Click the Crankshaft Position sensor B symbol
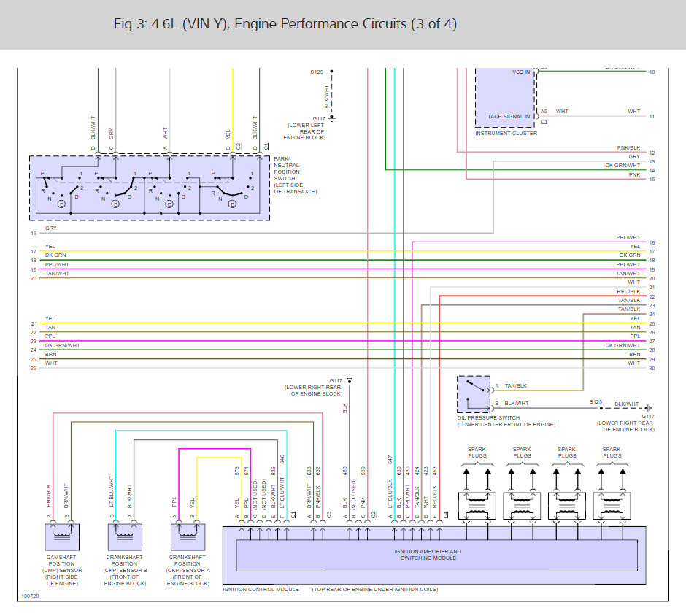 [x=125, y=537]
